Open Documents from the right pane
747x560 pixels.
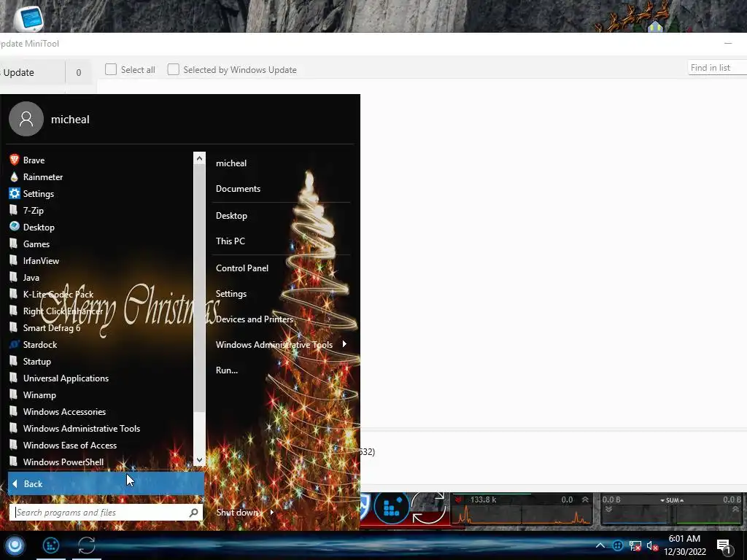click(x=239, y=189)
